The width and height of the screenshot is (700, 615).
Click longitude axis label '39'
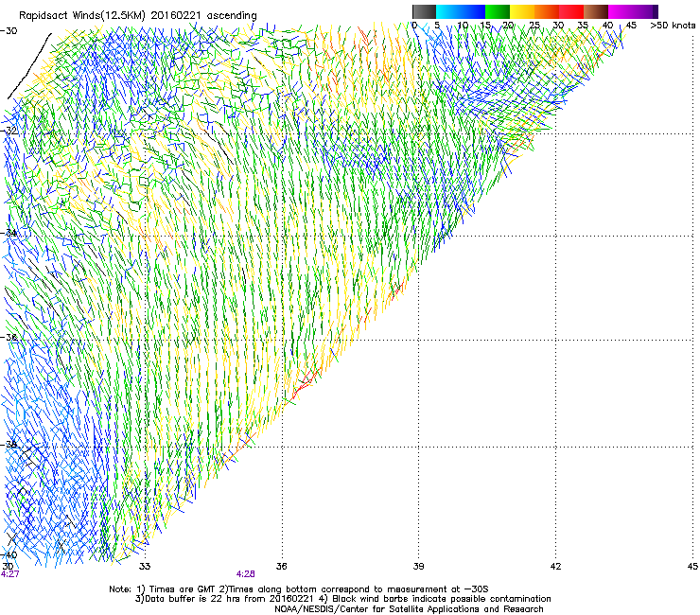(418, 567)
